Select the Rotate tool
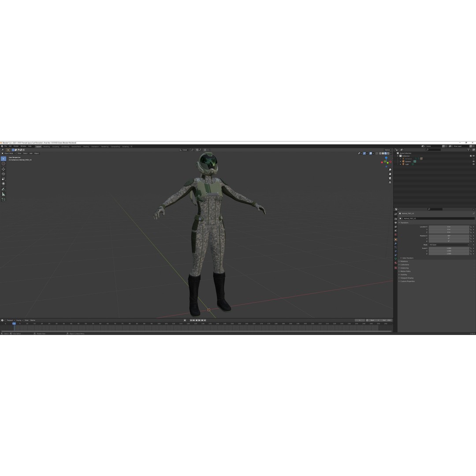Viewport: 476px width, 476px height. coord(4,174)
